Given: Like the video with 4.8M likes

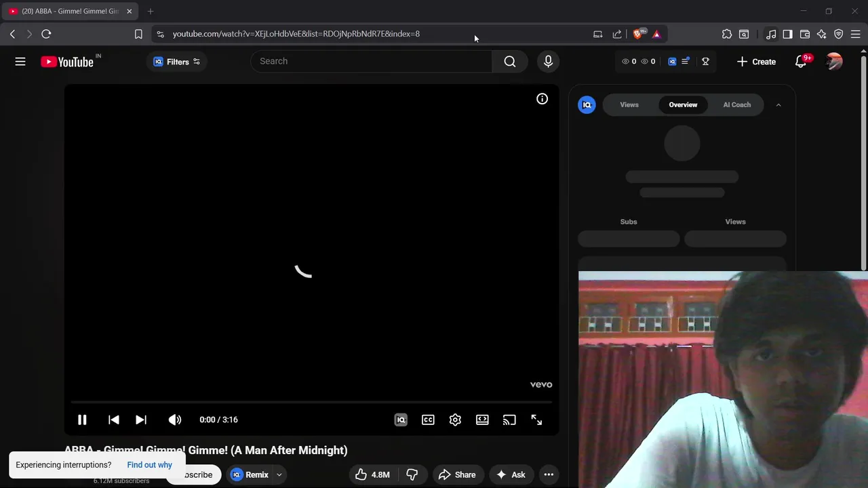Looking at the screenshot, I should pos(372,474).
